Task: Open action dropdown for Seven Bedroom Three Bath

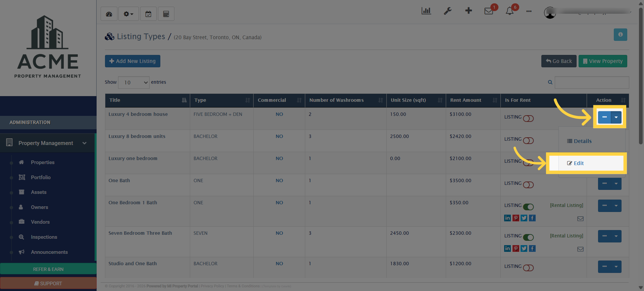Action: click(x=616, y=236)
